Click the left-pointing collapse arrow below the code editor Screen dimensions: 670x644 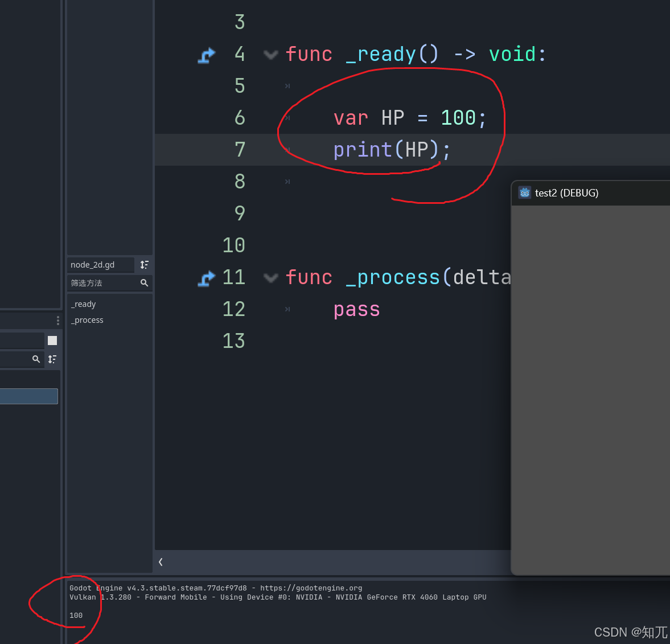(161, 561)
